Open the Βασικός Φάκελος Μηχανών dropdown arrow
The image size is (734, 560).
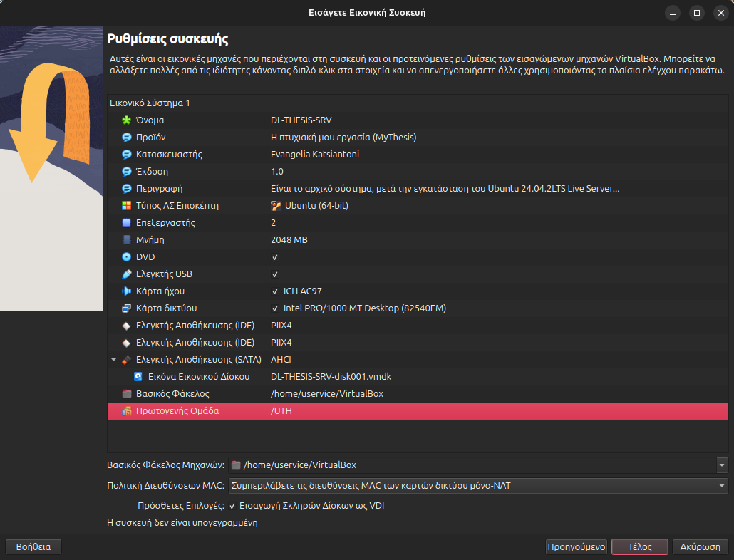722,465
